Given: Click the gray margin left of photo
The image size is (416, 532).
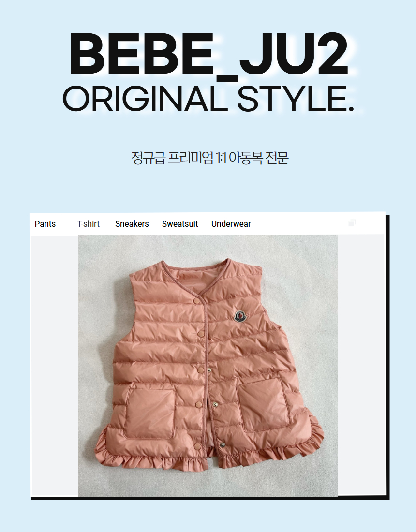Looking at the screenshot, I should click(x=55, y=366).
